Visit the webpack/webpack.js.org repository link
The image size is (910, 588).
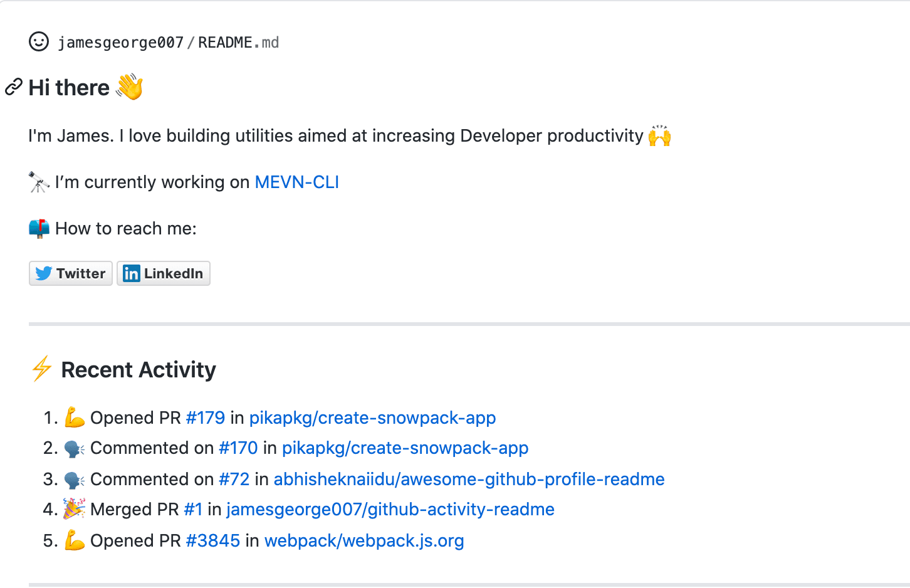(364, 541)
